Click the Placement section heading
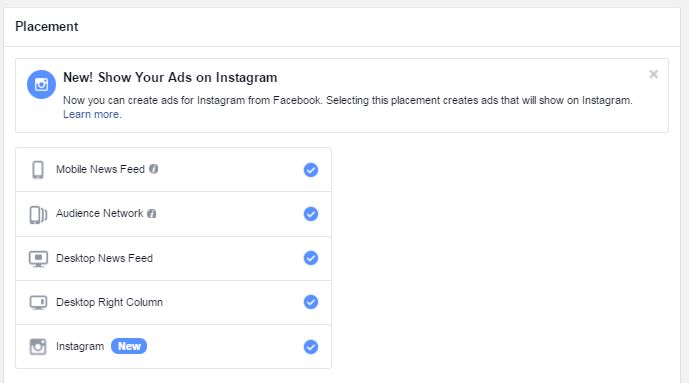The image size is (689, 383). (47, 26)
